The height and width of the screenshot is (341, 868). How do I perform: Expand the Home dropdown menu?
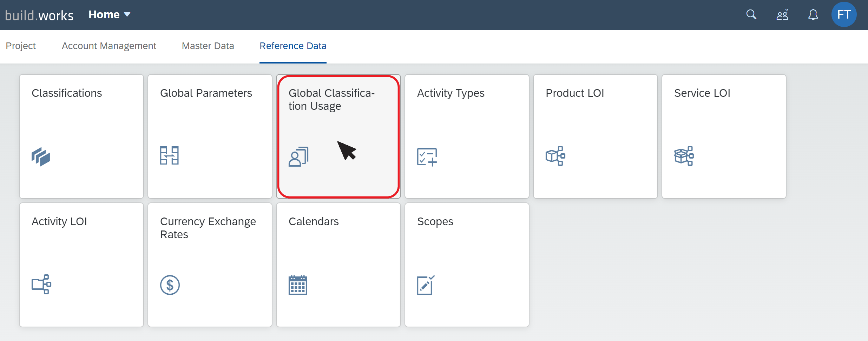click(109, 14)
